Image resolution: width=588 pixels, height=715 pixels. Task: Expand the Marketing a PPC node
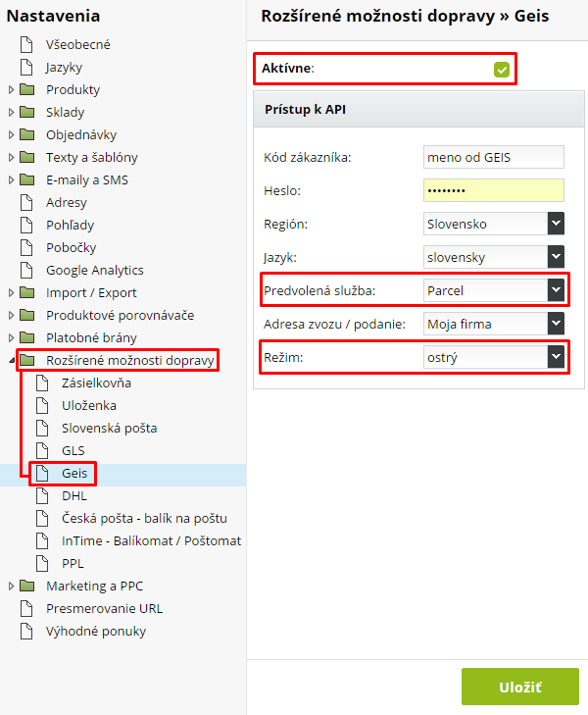11,586
